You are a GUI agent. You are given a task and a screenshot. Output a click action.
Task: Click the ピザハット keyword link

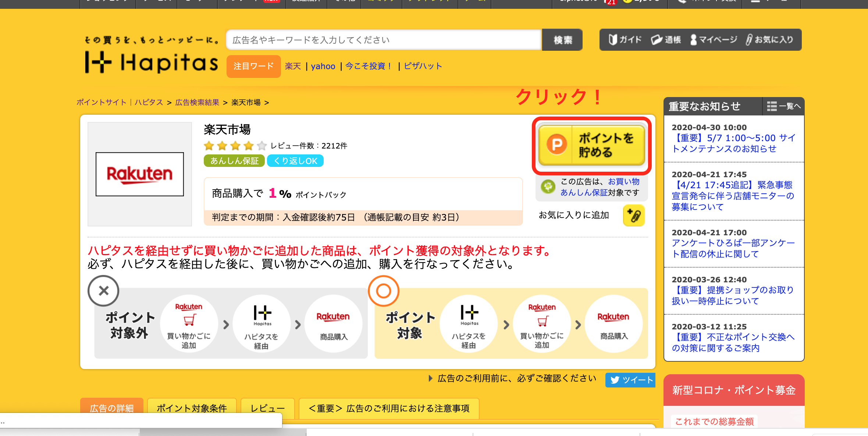[423, 66]
